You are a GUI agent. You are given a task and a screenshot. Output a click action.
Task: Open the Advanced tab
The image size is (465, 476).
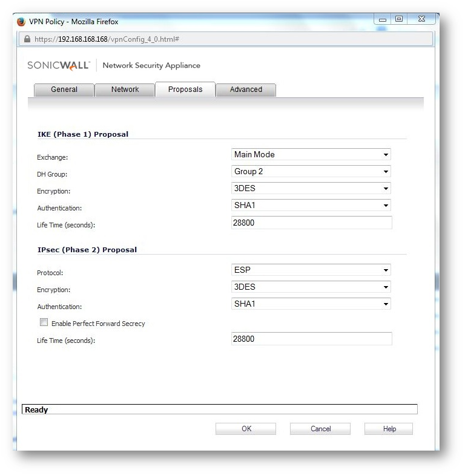pyautogui.click(x=246, y=90)
